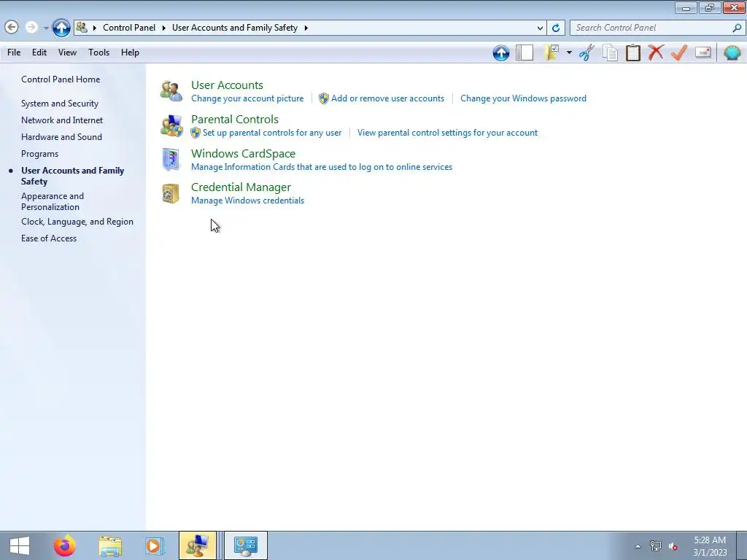Viewport: 747px width, 560px height.
Task: Click the muted volume tray icon
Action: [x=673, y=546]
